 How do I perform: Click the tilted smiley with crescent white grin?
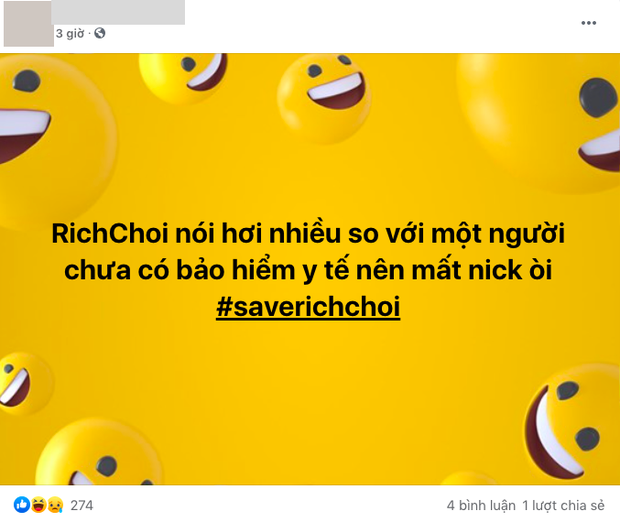pos(572,423)
